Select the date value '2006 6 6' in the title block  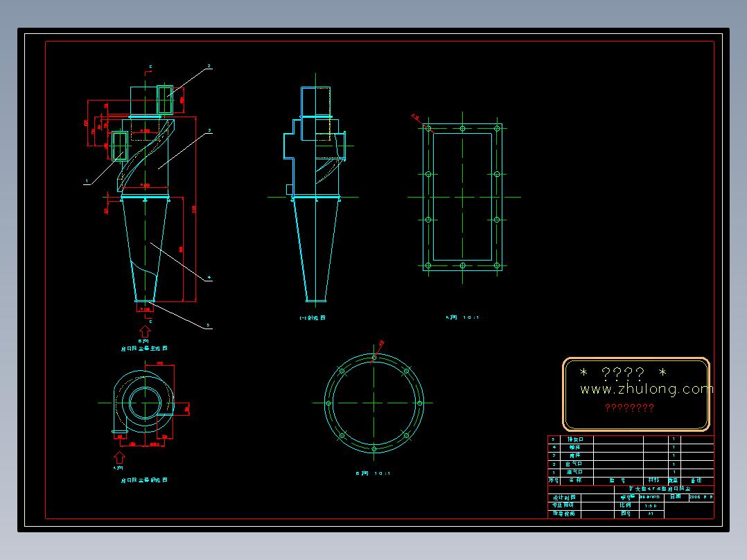tap(701, 497)
